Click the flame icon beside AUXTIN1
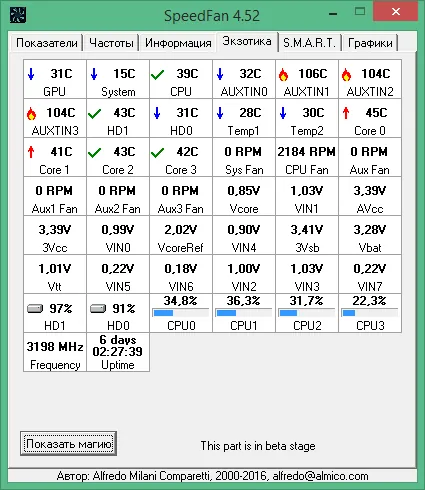Image resolution: width=425 pixels, height=490 pixels. (x=283, y=75)
